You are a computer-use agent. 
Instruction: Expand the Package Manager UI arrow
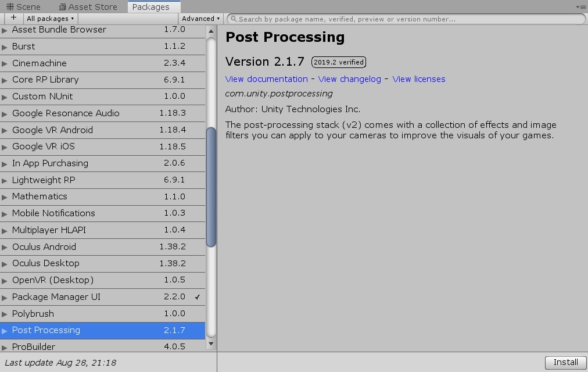point(5,298)
